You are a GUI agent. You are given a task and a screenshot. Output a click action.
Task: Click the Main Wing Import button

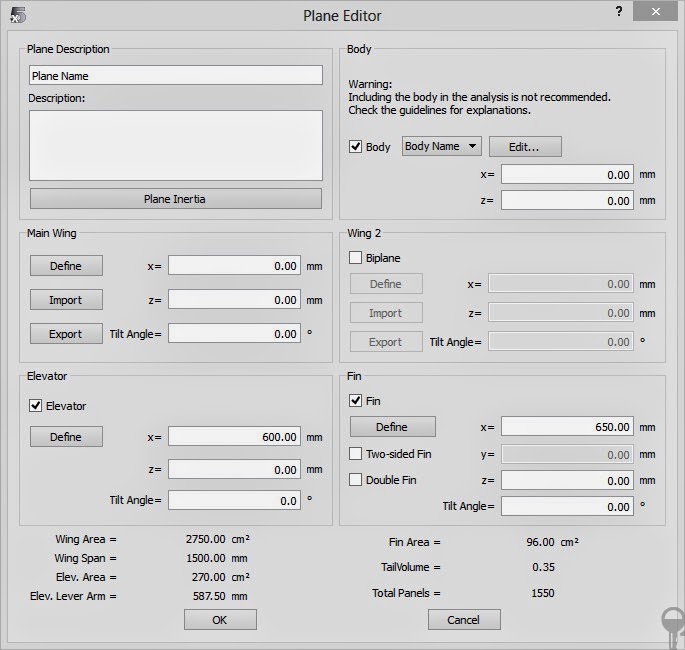click(65, 300)
